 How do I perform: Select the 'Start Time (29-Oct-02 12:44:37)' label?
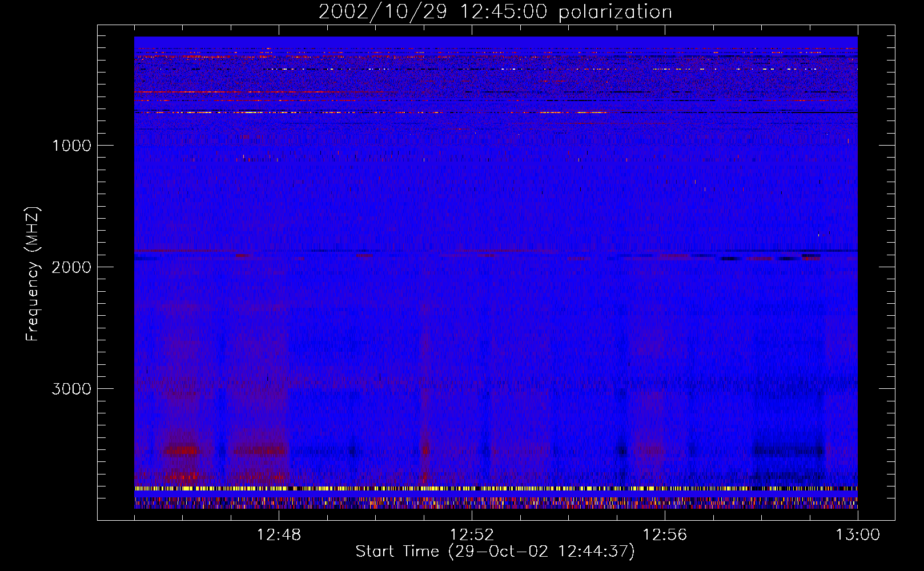495,552
